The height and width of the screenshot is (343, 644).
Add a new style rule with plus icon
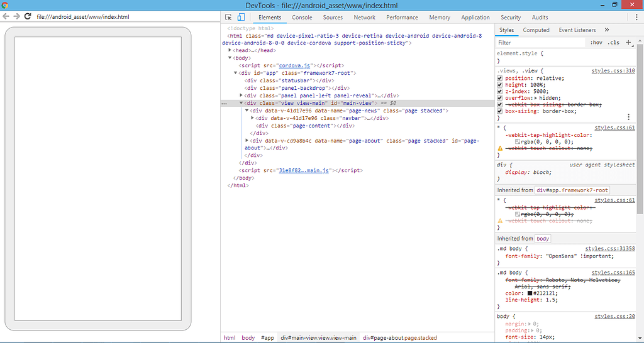pos(628,42)
